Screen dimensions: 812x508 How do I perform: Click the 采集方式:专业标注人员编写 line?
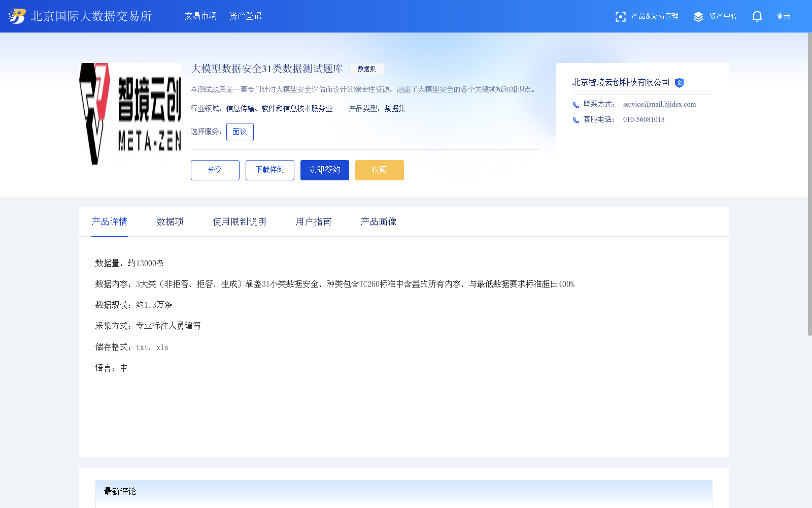point(148,326)
